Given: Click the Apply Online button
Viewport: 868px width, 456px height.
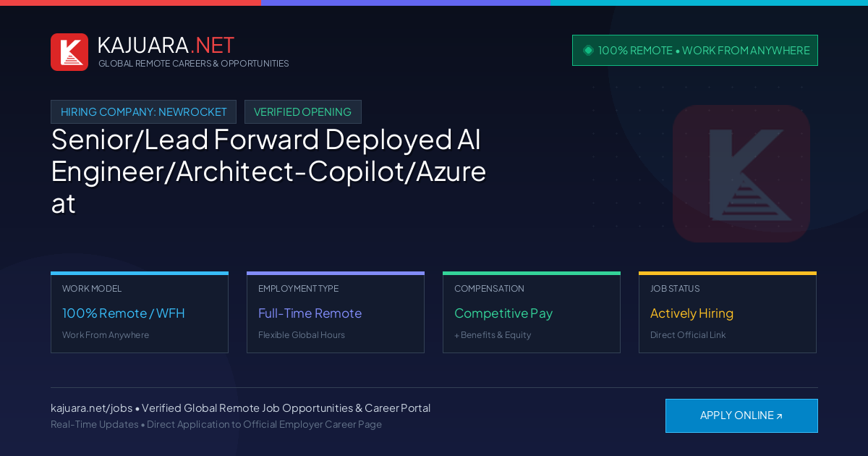Looking at the screenshot, I should tap(741, 415).
